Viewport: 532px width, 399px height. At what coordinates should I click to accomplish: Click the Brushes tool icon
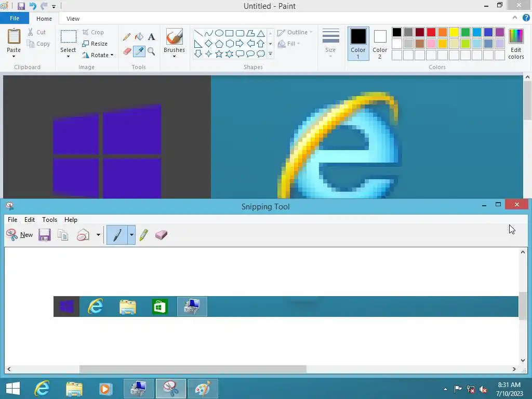point(175,37)
